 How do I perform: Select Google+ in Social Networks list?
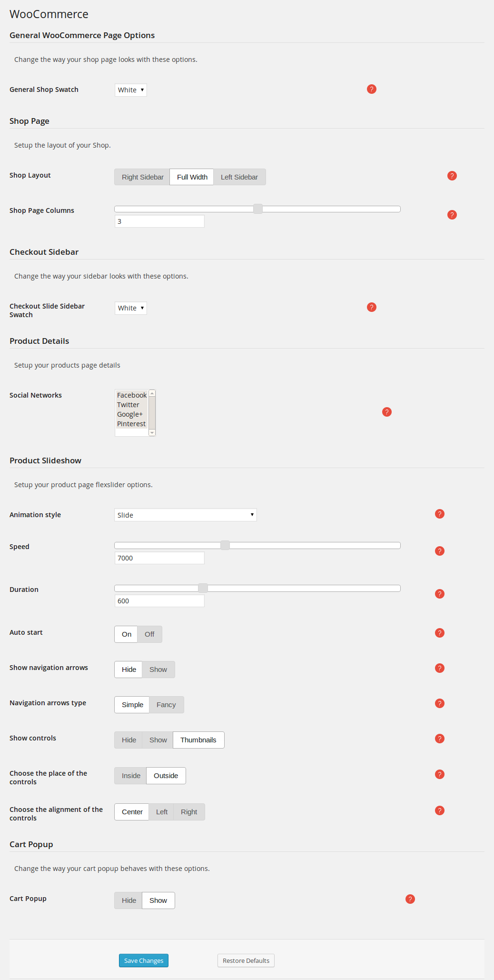click(132, 414)
